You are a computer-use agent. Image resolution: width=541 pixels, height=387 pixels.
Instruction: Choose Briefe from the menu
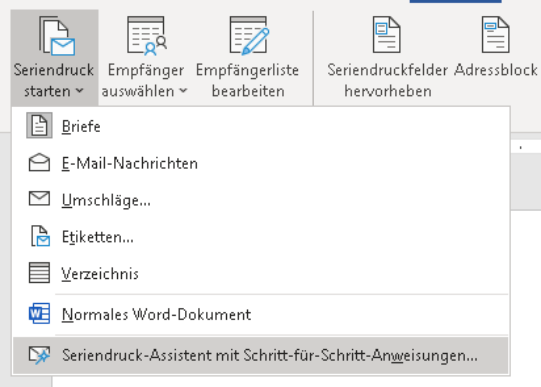[261, 126]
